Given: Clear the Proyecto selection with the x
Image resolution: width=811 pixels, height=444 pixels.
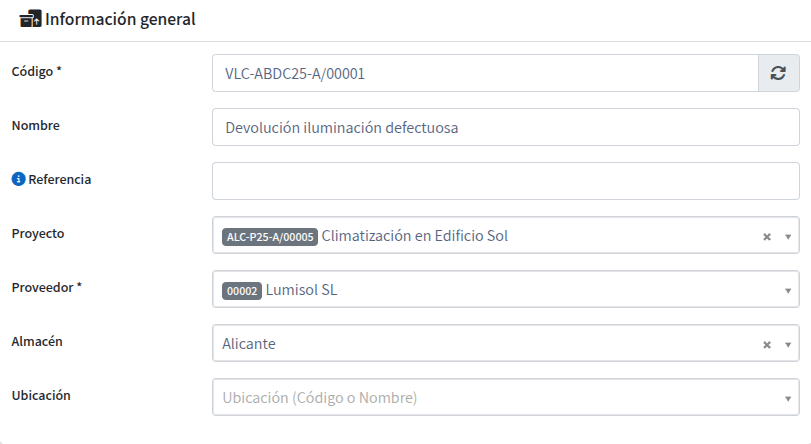Looking at the screenshot, I should 767,236.
